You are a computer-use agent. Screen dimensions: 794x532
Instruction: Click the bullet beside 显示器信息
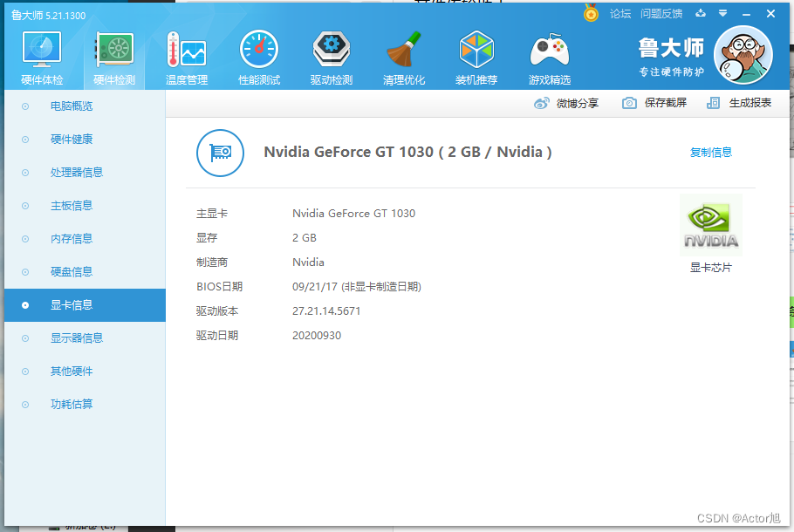point(25,338)
